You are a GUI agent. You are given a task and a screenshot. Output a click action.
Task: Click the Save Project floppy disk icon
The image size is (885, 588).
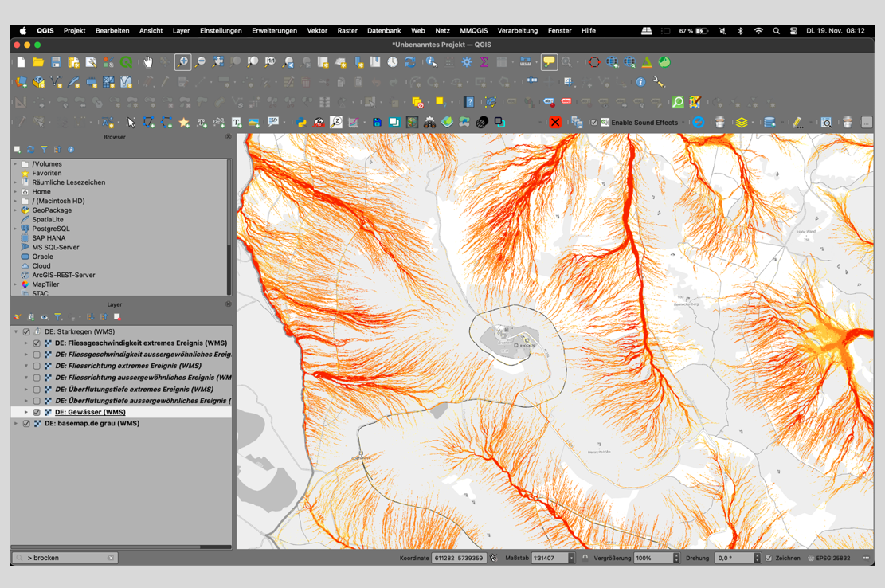(56, 62)
